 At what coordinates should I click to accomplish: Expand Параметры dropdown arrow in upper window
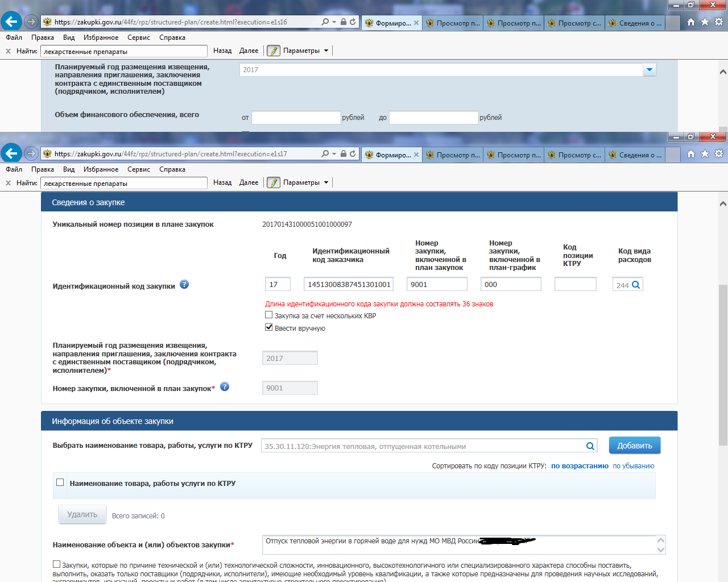326,51
